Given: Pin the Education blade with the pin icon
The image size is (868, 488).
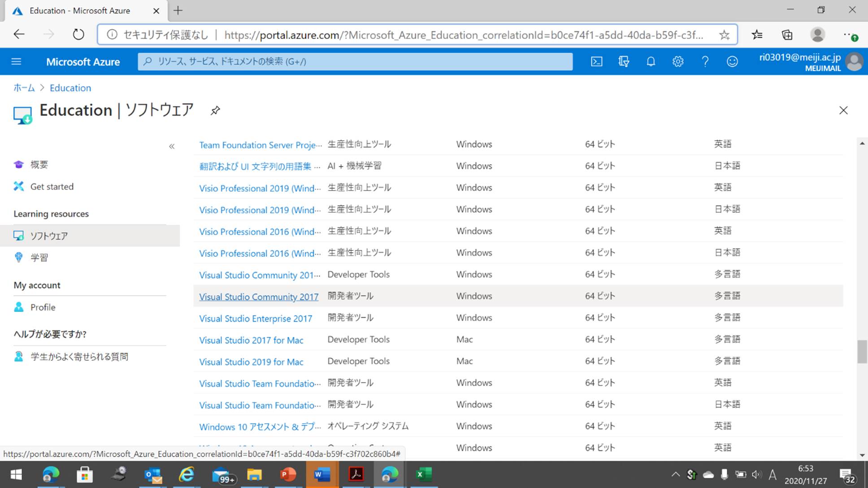Looking at the screenshot, I should click(215, 110).
